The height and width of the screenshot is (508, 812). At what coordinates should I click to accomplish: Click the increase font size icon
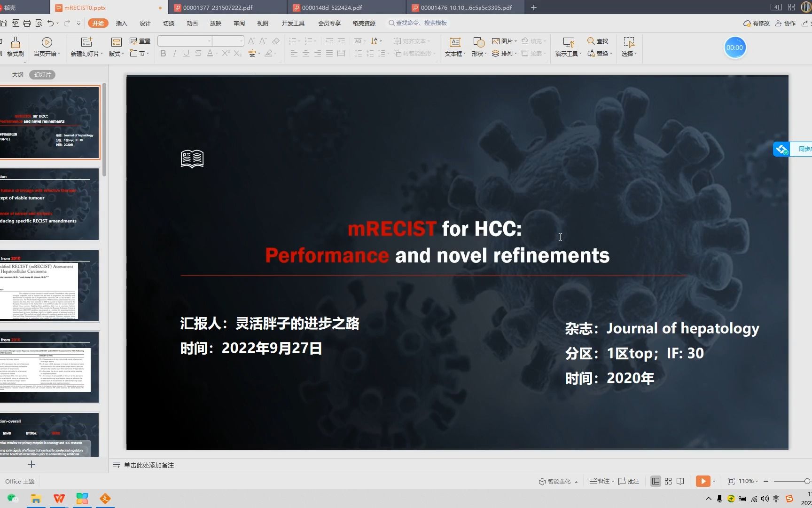click(251, 41)
